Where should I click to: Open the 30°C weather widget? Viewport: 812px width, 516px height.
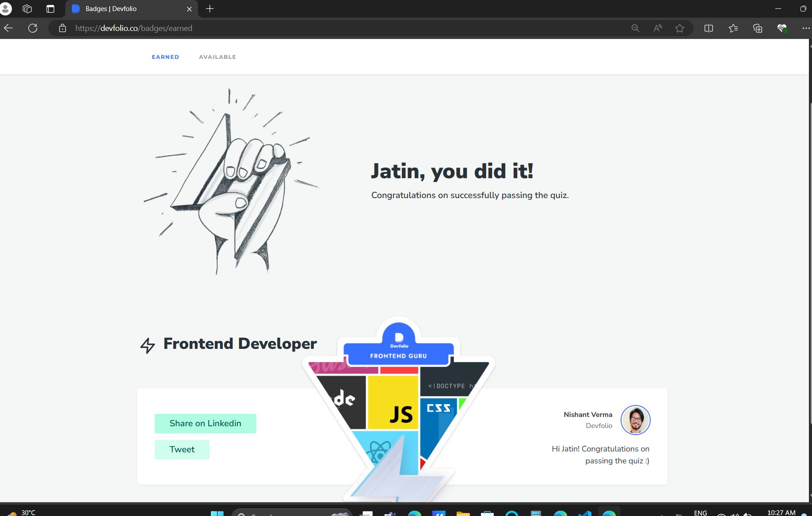click(20, 513)
